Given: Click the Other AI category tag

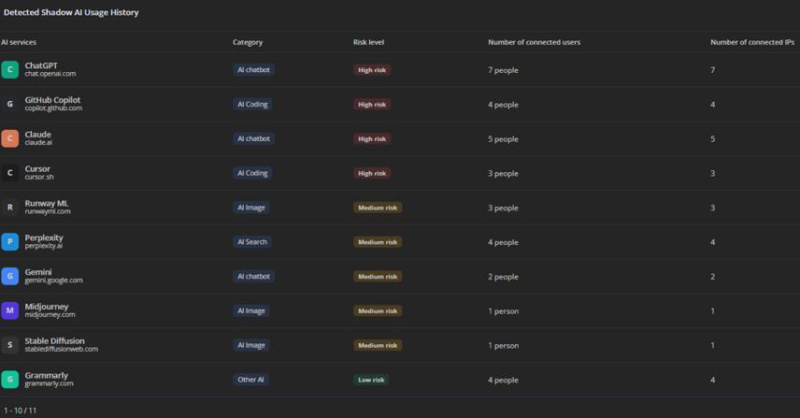Looking at the screenshot, I should [251, 380].
